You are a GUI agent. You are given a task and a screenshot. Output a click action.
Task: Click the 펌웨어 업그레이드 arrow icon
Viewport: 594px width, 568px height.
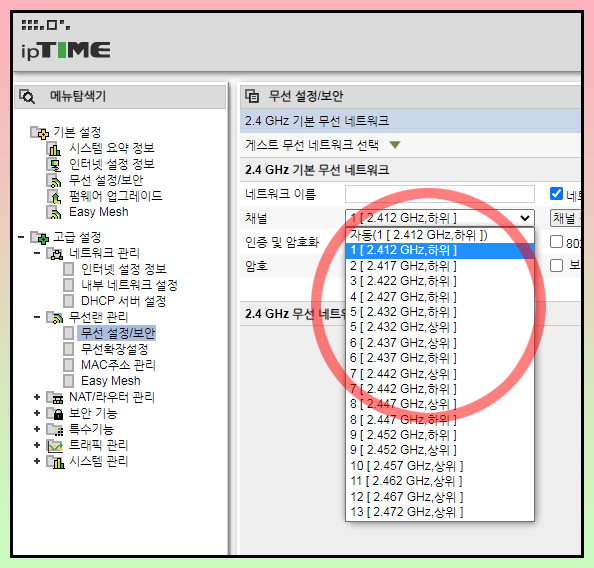pyautogui.click(x=54, y=196)
